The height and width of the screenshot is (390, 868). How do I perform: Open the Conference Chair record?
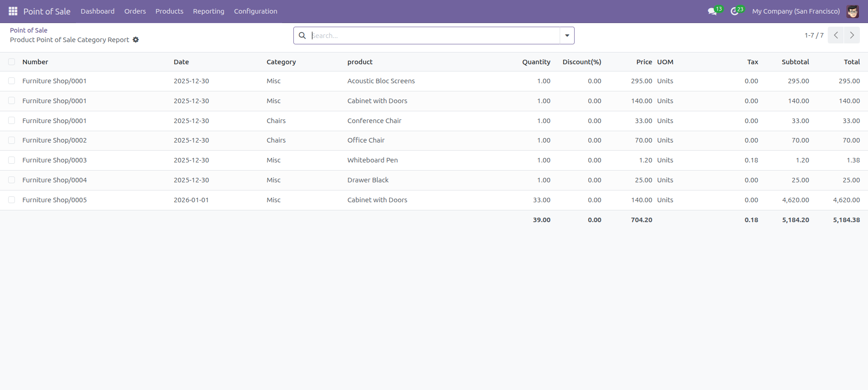pos(374,121)
